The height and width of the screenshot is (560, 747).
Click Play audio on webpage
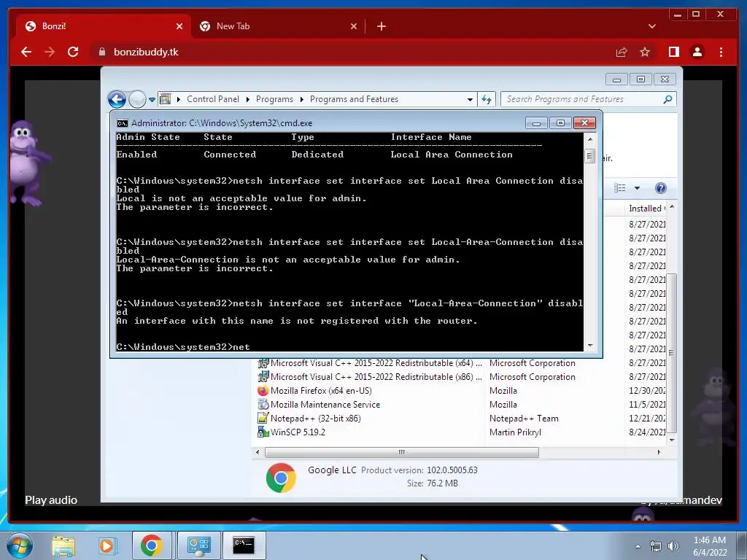click(51, 500)
